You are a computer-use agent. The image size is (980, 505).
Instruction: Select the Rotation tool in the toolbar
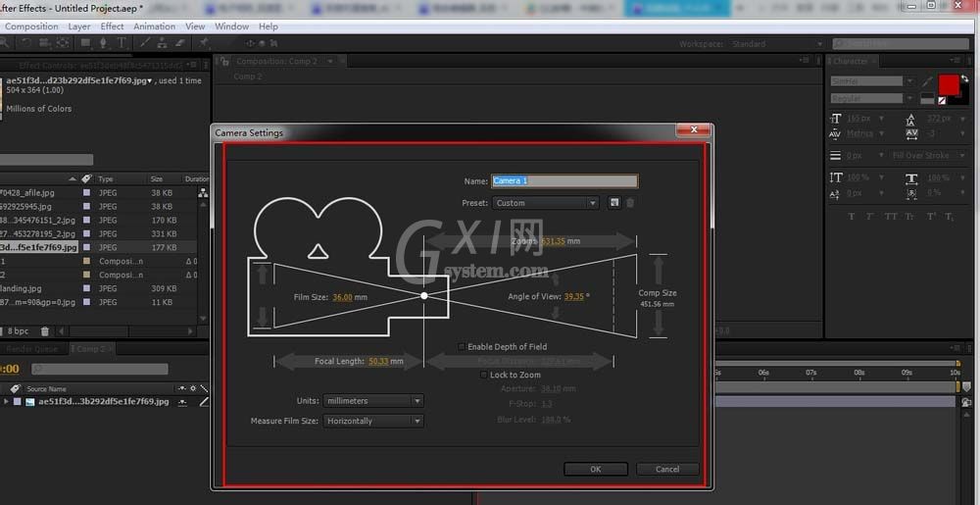click(x=26, y=42)
